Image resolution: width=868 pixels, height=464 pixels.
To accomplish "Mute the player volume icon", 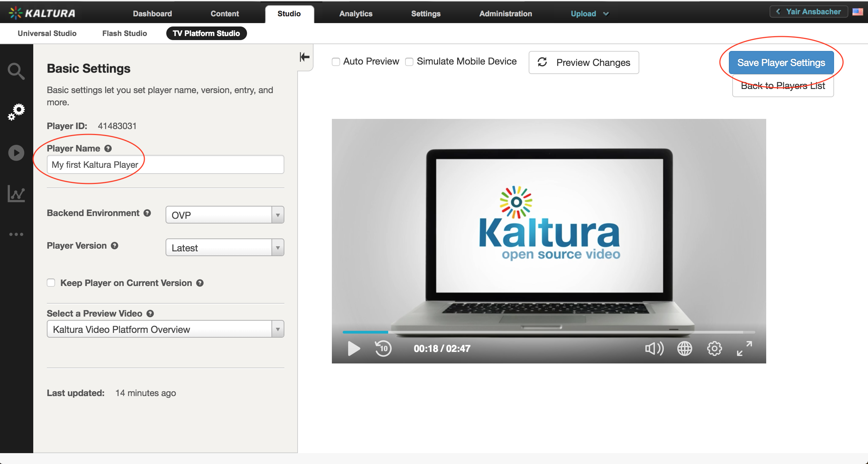I will click(654, 349).
